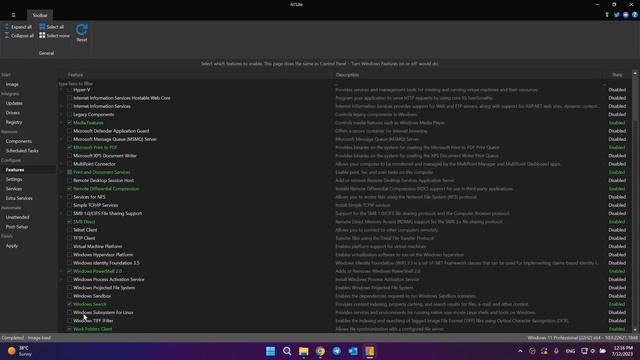Viewport: 640px width, 360px height.
Task: Open the weather widget on taskbar
Action: tap(20, 351)
